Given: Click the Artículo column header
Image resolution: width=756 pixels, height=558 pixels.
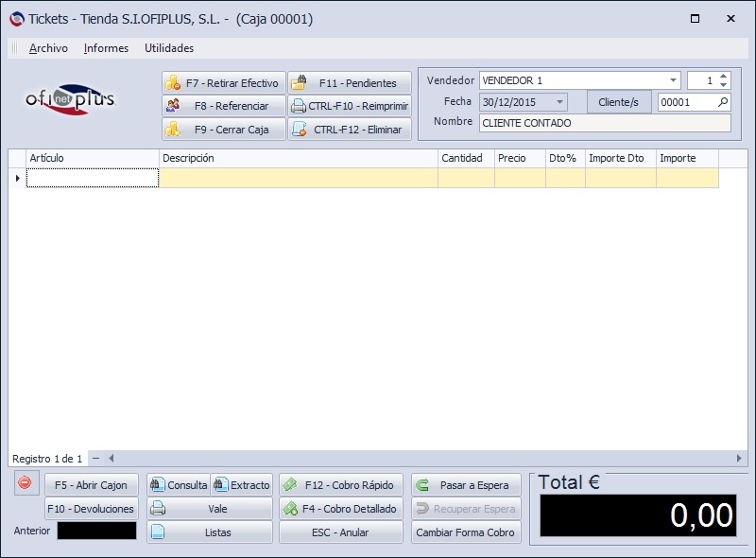Looking at the screenshot, I should (x=93, y=158).
